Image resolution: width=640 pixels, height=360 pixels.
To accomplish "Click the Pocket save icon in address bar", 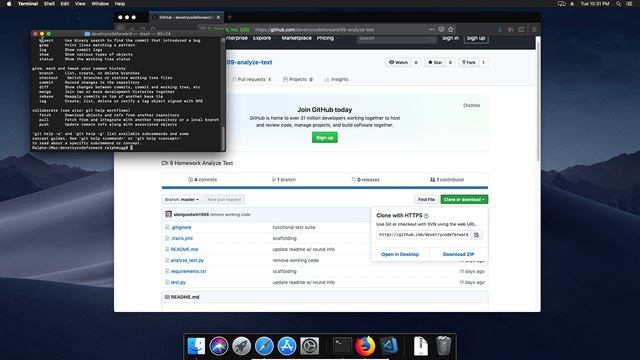I will (441, 29).
